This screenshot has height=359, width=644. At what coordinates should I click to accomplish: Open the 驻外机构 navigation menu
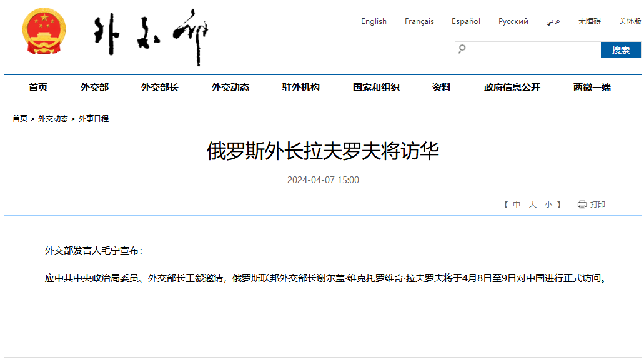click(301, 88)
